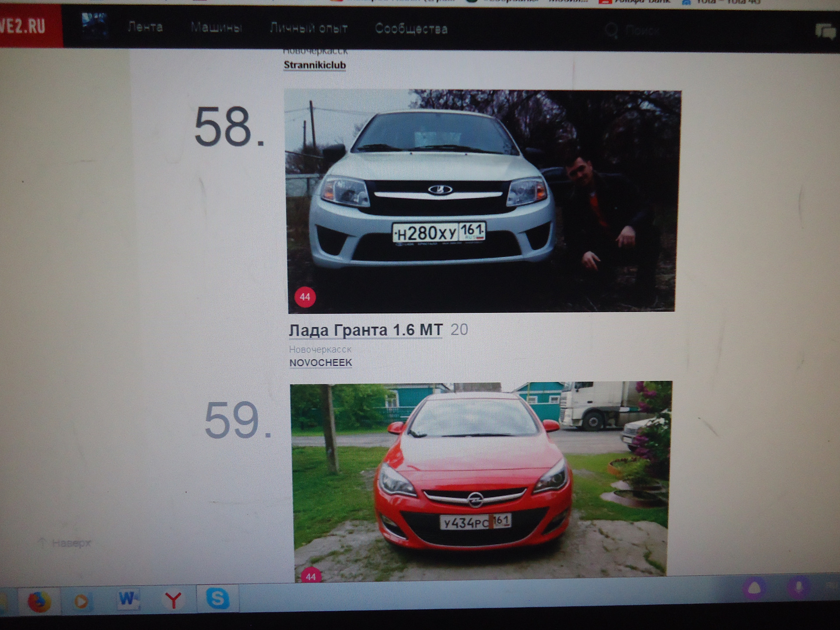Open the NOVOCHEEK user link
840x630 pixels.
pos(321,363)
